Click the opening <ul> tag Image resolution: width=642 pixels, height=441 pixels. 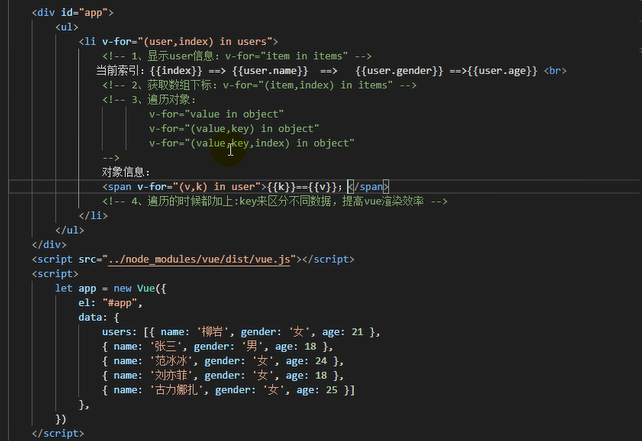(x=67, y=27)
